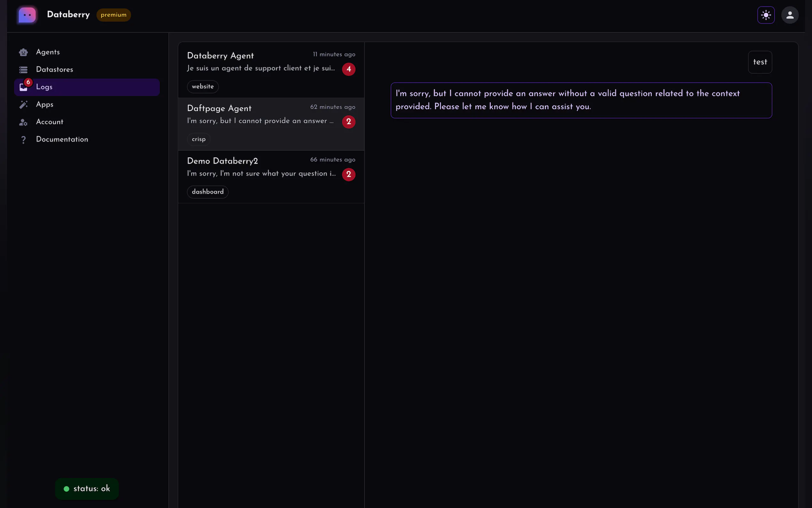
Task: Click the Documentation question mark icon
Action: coord(23,140)
